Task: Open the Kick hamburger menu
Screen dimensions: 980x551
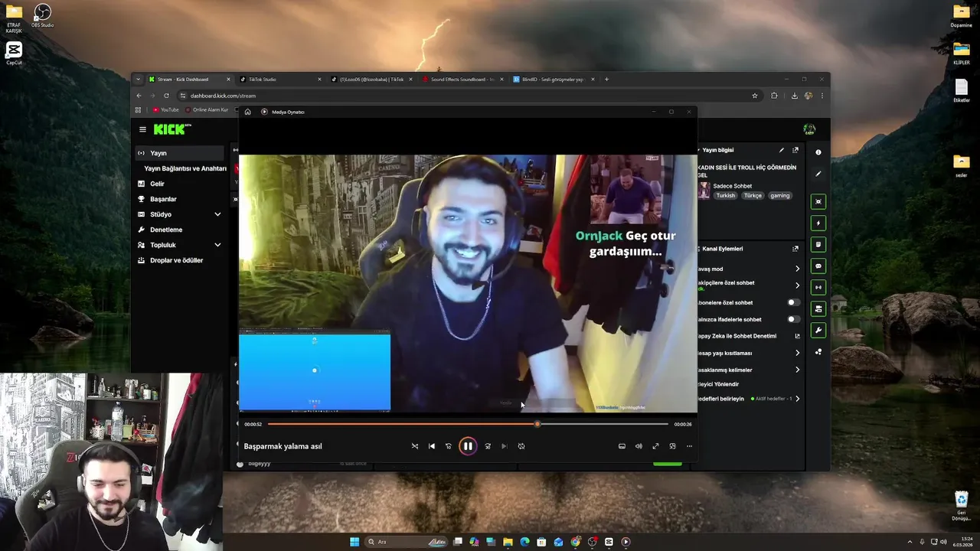Action: click(x=142, y=129)
